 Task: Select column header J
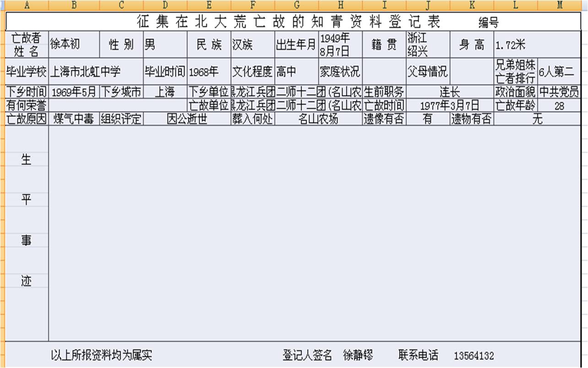(428, 5)
